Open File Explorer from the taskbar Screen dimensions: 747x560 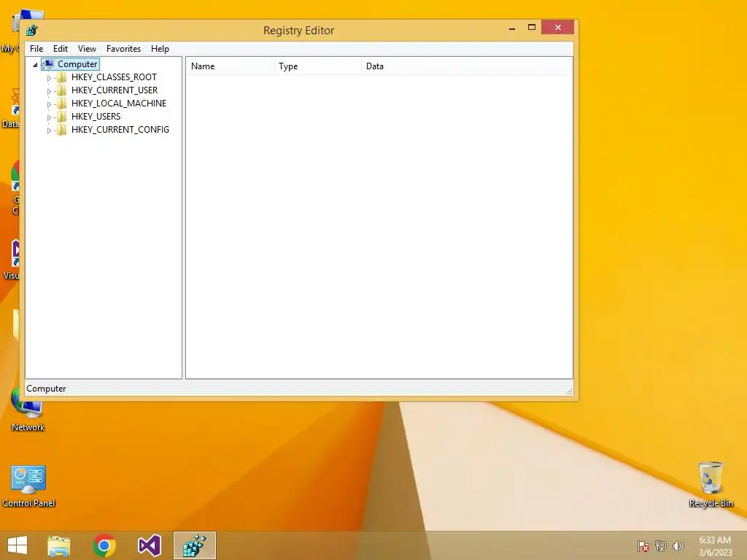[x=59, y=545]
